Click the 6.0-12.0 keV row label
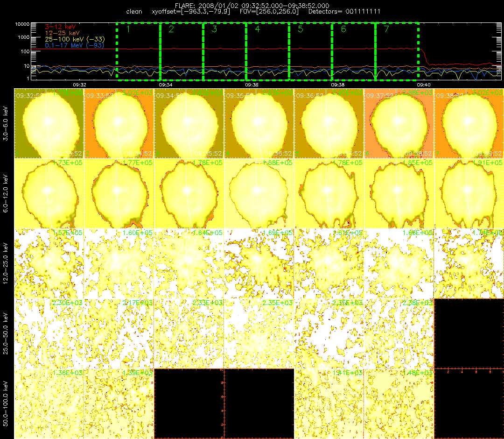The height and width of the screenshot is (439, 504). coord(6,193)
